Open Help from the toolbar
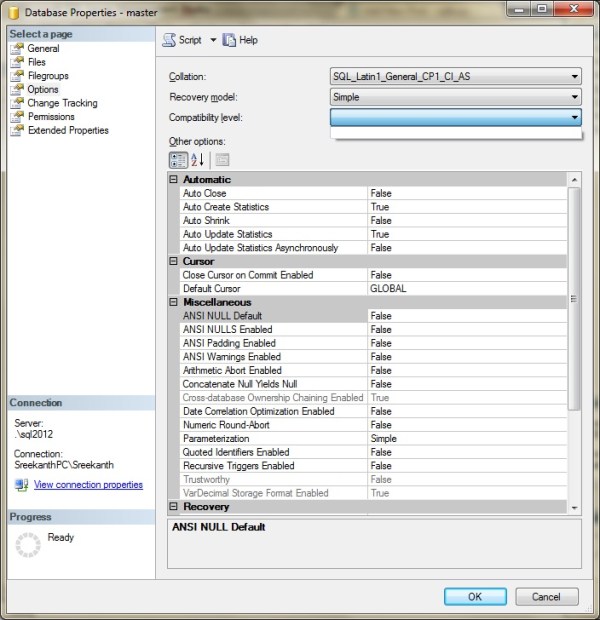600x620 pixels. [x=229, y=40]
